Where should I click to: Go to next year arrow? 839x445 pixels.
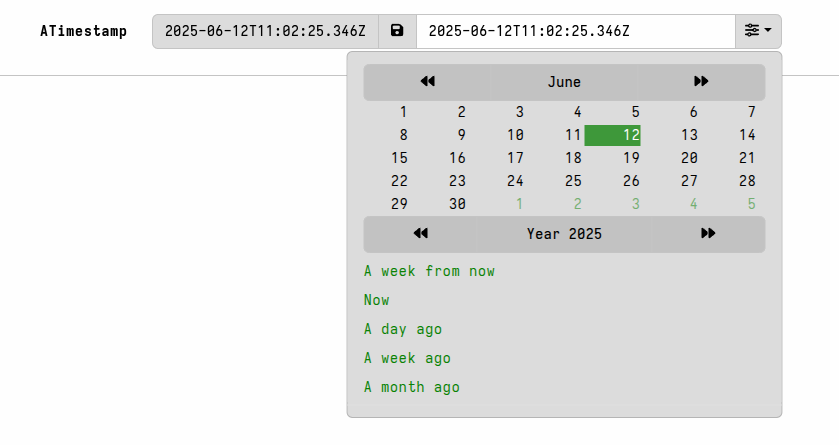708,234
